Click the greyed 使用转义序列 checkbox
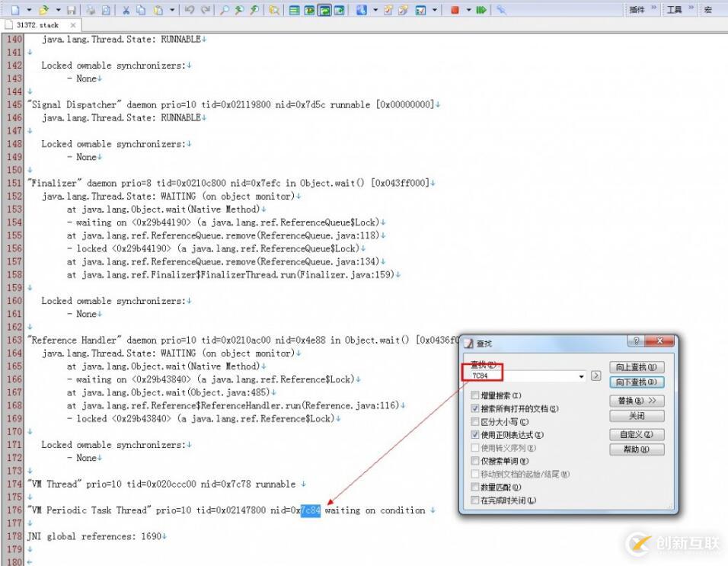Viewport: 728px width, 566px height. point(475,448)
